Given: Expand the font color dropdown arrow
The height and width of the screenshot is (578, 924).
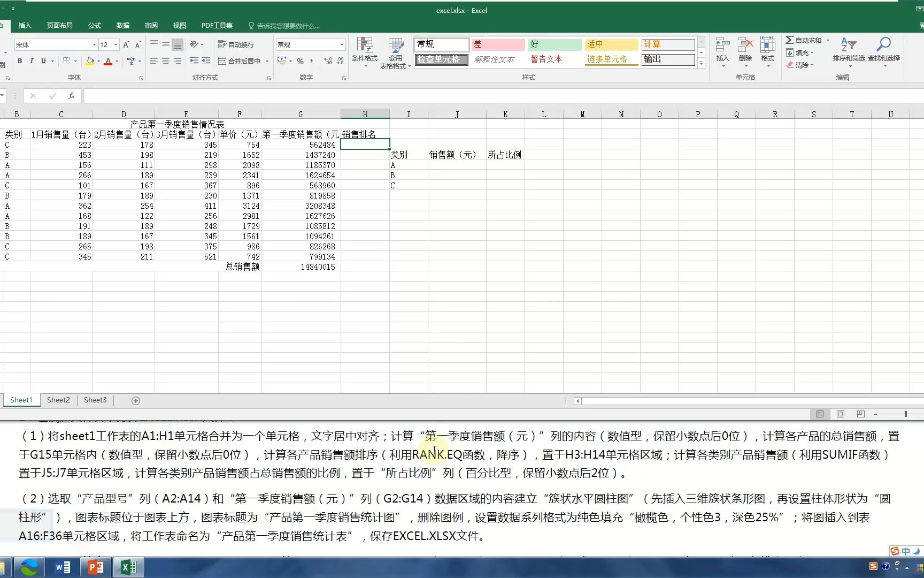Looking at the screenshot, I should coord(117,61).
